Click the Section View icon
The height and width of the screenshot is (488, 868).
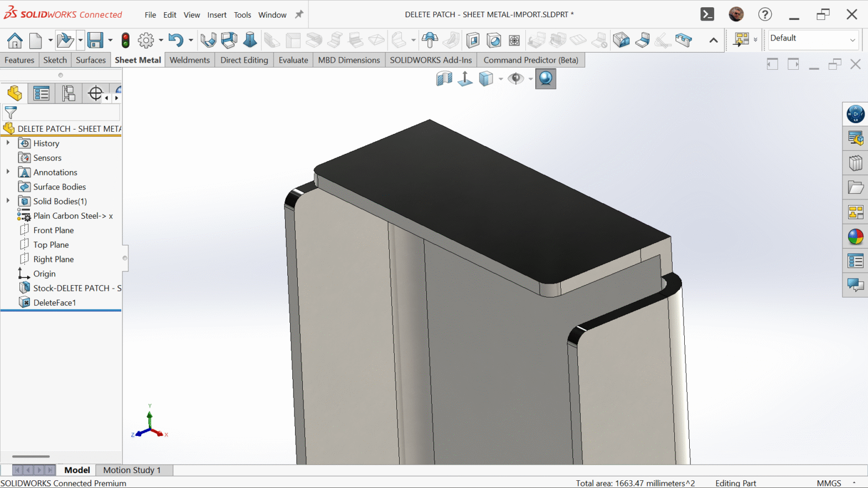[x=444, y=79]
